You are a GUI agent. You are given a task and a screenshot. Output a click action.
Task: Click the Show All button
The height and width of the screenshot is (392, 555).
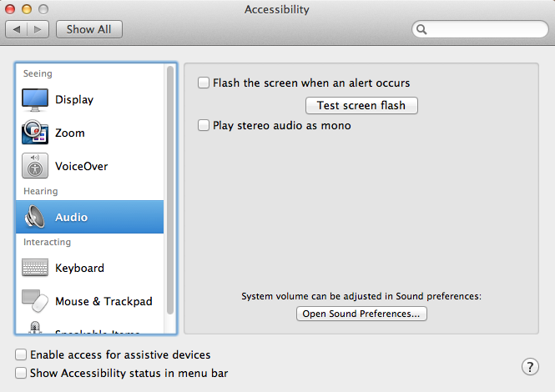(88, 29)
